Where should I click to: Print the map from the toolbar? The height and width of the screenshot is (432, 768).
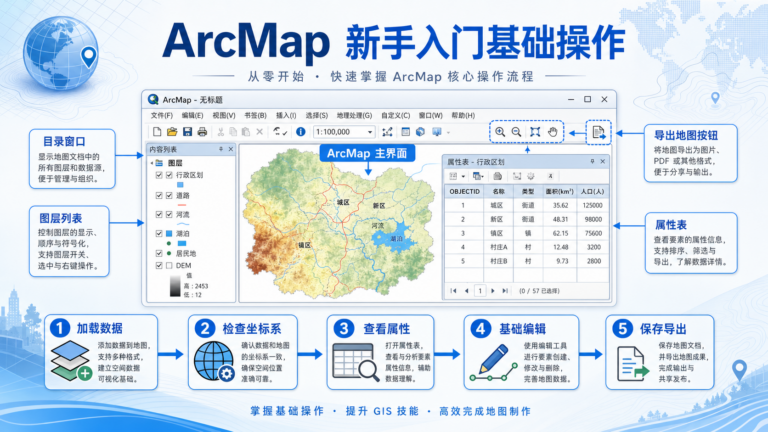click(202, 132)
